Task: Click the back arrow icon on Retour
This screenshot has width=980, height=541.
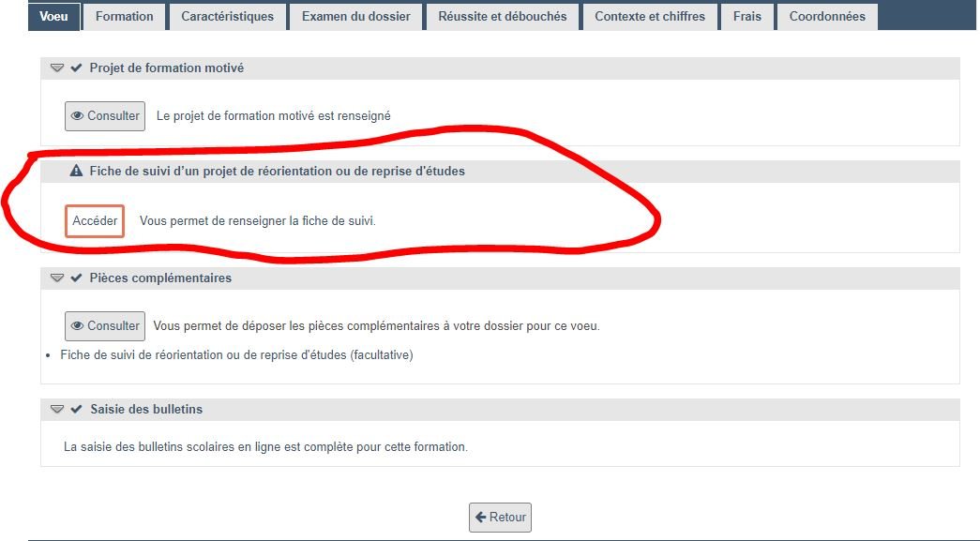Action: [481, 517]
